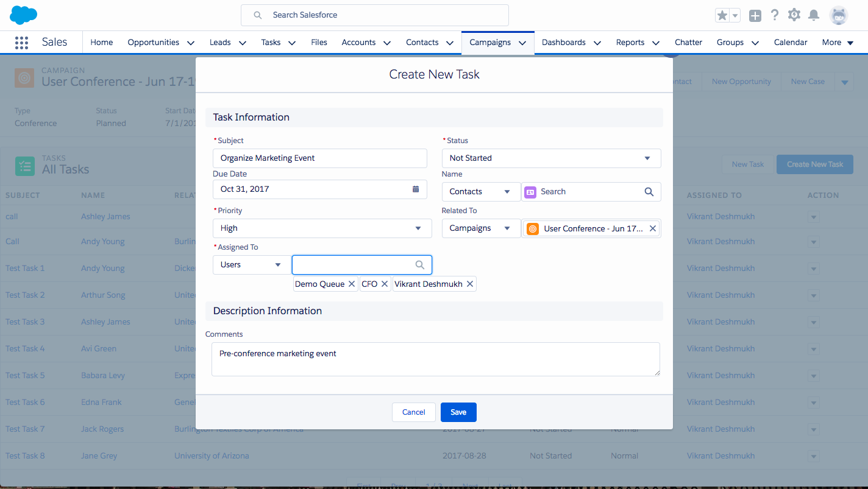Click the global create plus icon
The image size is (868, 489).
click(x=755, y=15)
